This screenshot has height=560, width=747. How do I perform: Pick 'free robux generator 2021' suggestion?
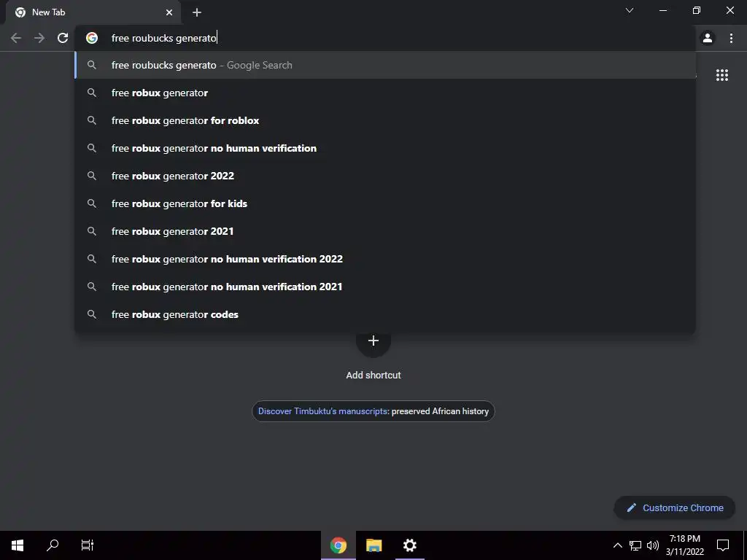[x=385, y=231]
